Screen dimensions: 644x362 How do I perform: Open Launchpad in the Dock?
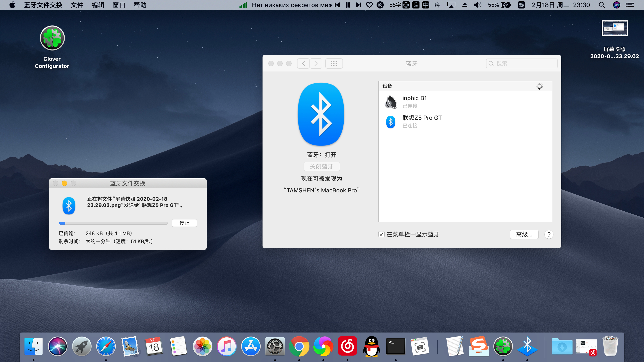pyautogui.click(x=82, y=346)
